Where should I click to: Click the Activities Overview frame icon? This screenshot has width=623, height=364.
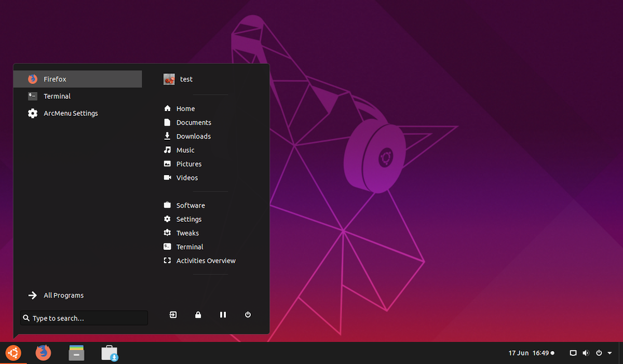coord(167,261)
